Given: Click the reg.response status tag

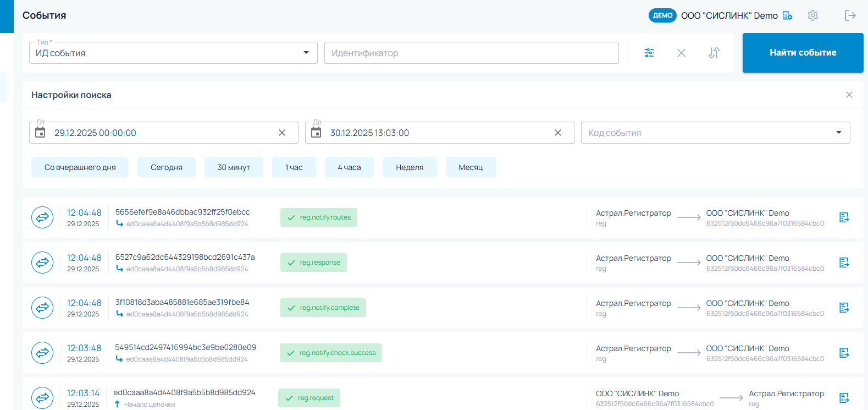Looking at the screenshot, I should pyautogui.click(x=313, y=263).
